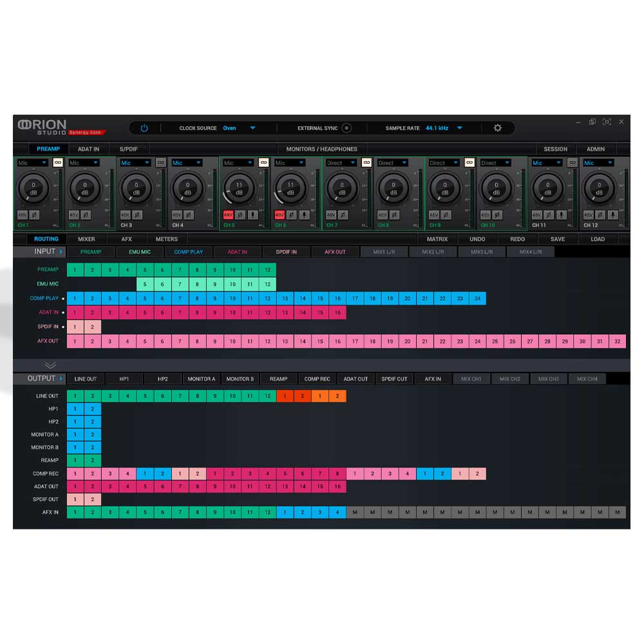Invert phase on CH 3
Image resolution: width=644 pixels, height=644 pixels.
[137, 215]
